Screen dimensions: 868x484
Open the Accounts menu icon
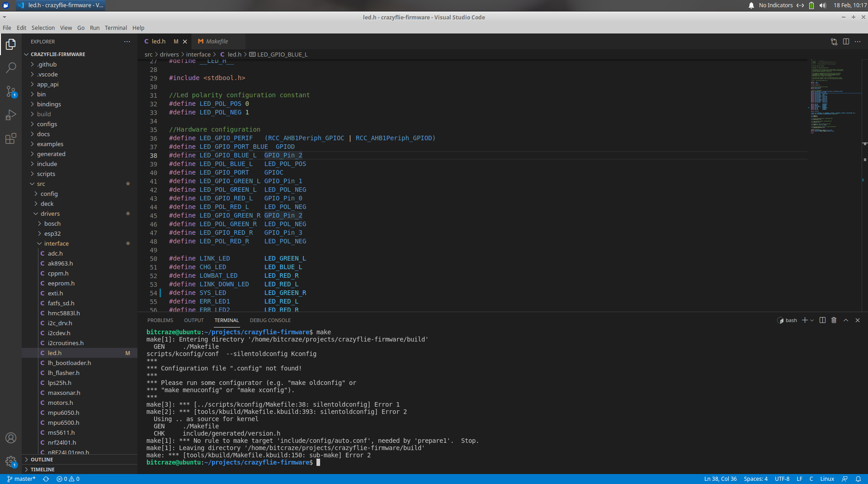pyautogui.click(x=11, y=438)
